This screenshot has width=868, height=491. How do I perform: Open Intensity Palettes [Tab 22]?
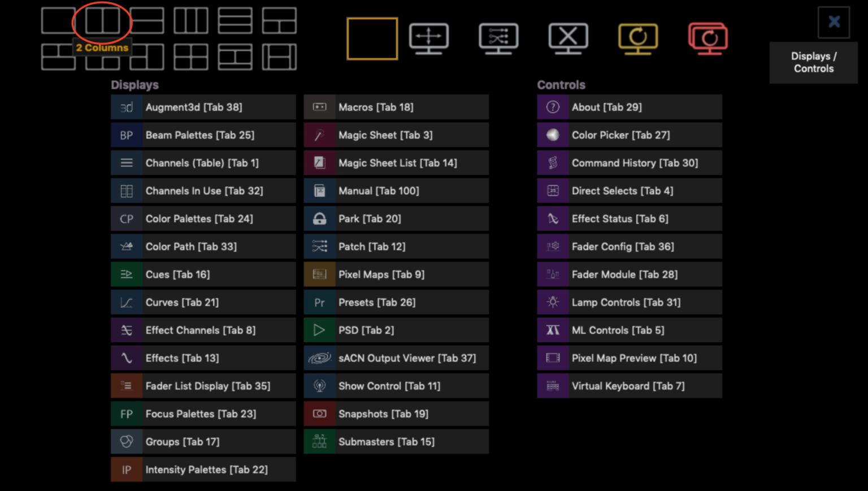[203, 470]
